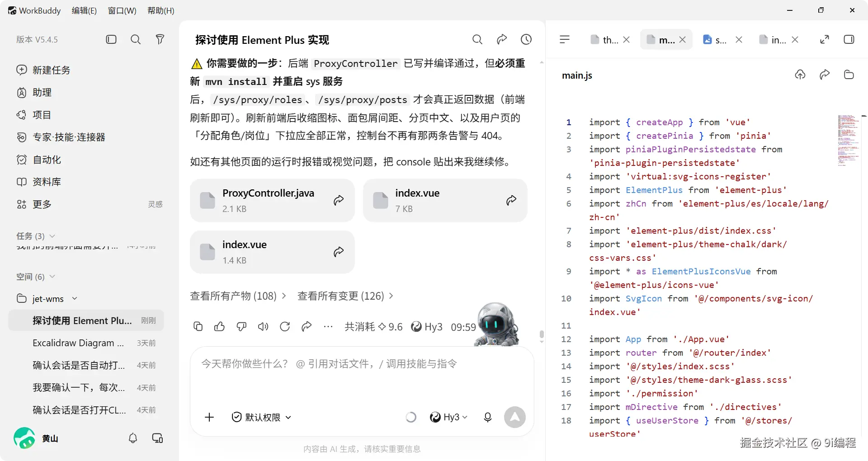Open the devices icon beside the bell
Screen dimensions: 868x461
pyautogui.click(x=157, y=438)
